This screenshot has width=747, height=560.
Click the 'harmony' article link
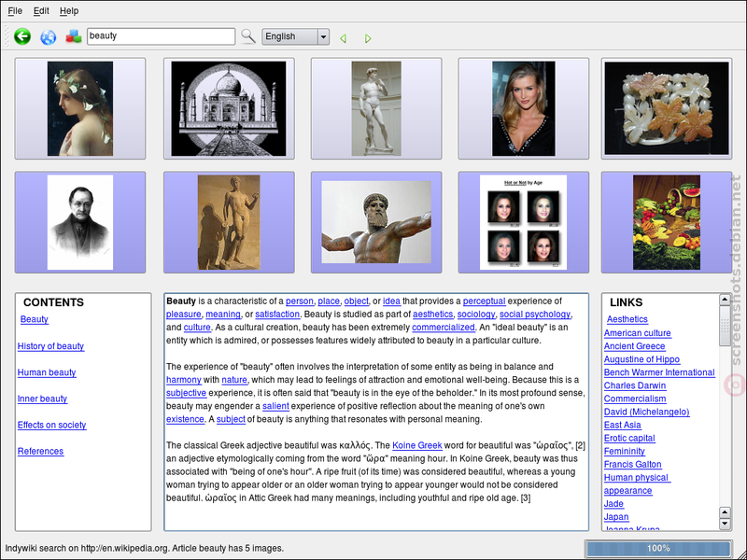click(184, 380)
